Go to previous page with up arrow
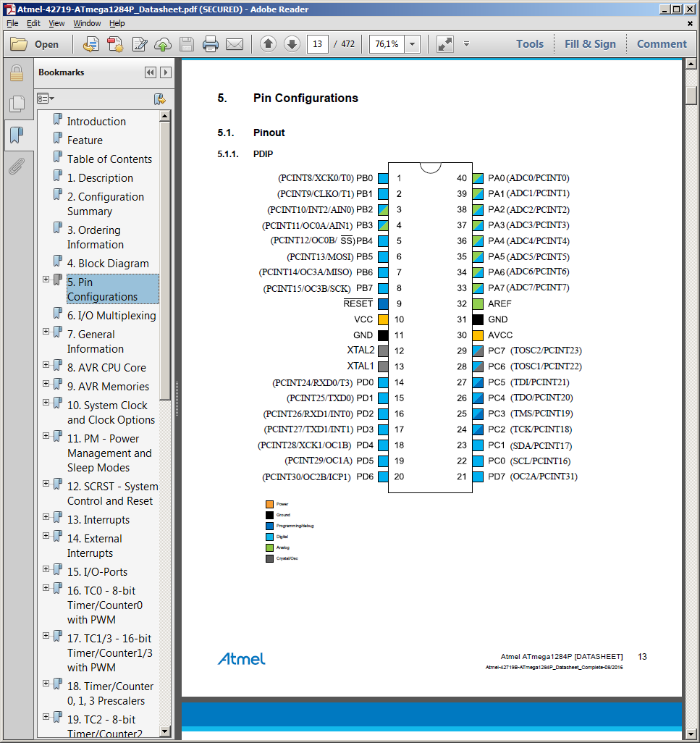The width and height of the screenshot is (700, 743). (268, 44)
